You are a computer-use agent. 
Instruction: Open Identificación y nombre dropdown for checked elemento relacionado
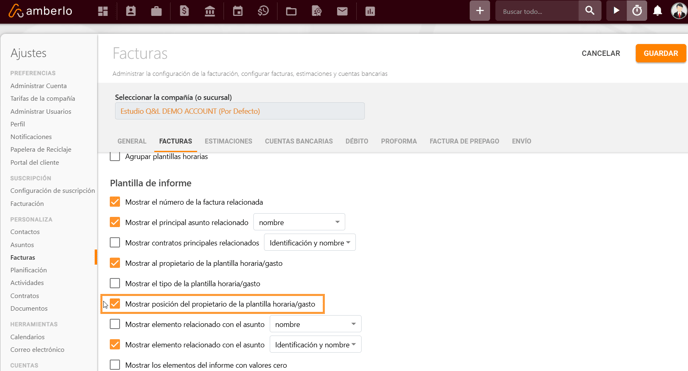click(315, 345)
